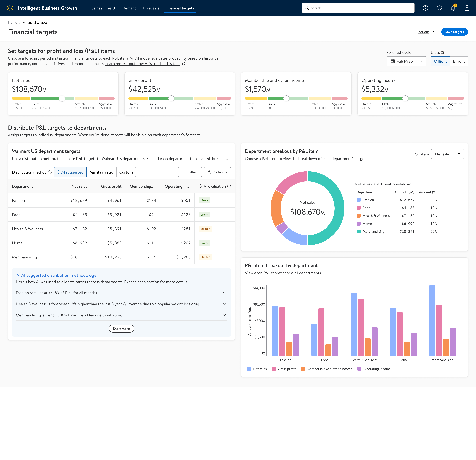Screen dimensions: 476x460
Task: Select Maintain ratio distribution method
Action: 101,172
